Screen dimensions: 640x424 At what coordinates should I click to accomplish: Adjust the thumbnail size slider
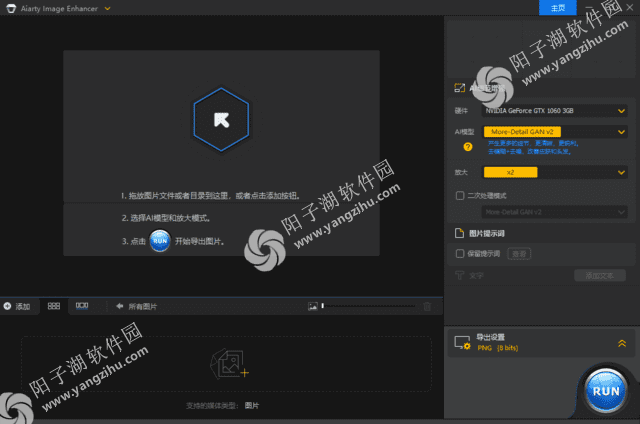coord(369,306)
